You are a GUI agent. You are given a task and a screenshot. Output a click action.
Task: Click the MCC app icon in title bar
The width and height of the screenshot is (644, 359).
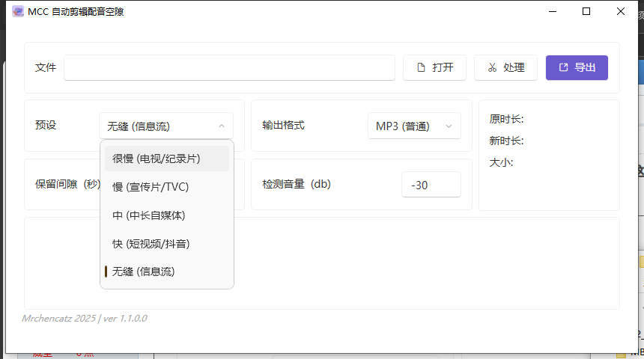[x=18, y=11]
